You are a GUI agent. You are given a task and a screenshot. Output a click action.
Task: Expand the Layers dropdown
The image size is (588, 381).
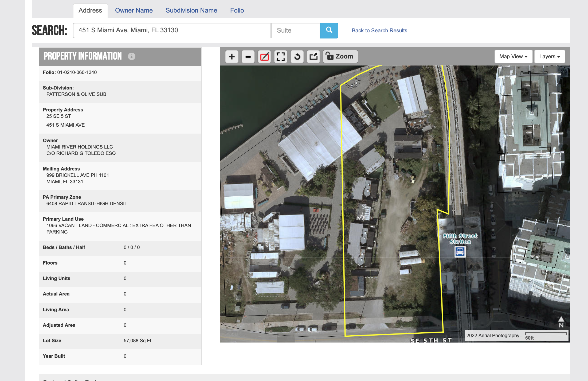(x=550, y=56)
